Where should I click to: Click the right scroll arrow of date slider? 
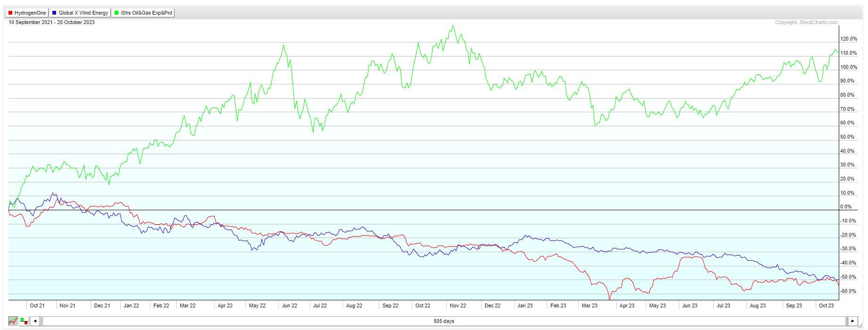[x=852, y=321]
